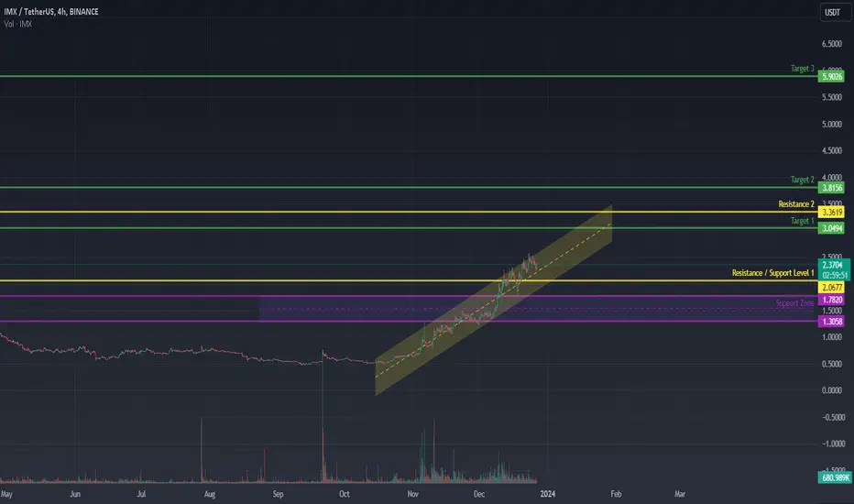
Task: Click the Vol · IMX indicator label
Action: (x=18, y=25)
